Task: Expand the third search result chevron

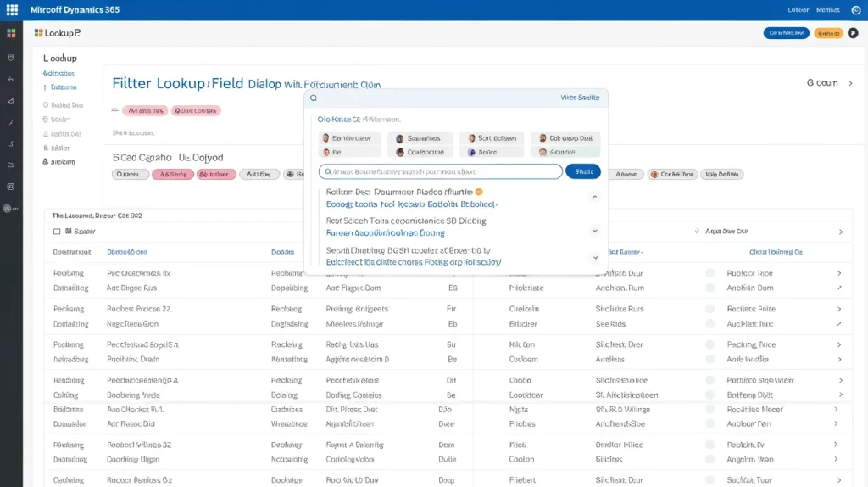Action: (x=595, y=258)
